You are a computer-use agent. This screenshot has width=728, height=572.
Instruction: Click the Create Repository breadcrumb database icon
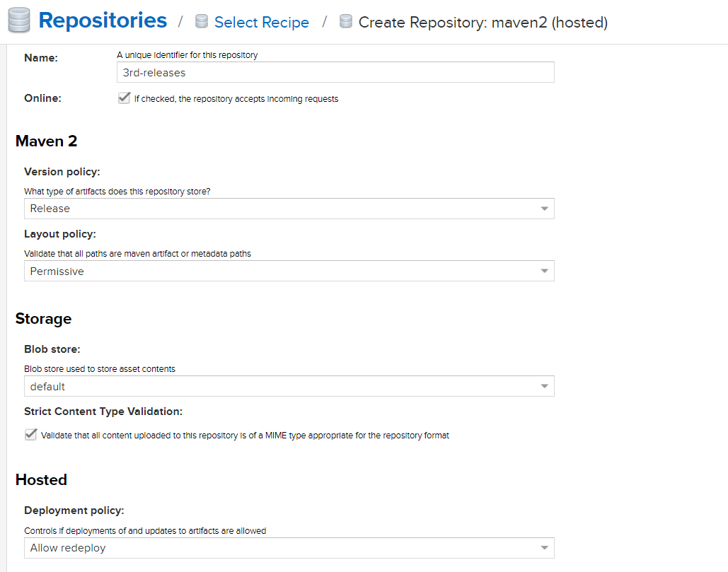tap(346, 22)
